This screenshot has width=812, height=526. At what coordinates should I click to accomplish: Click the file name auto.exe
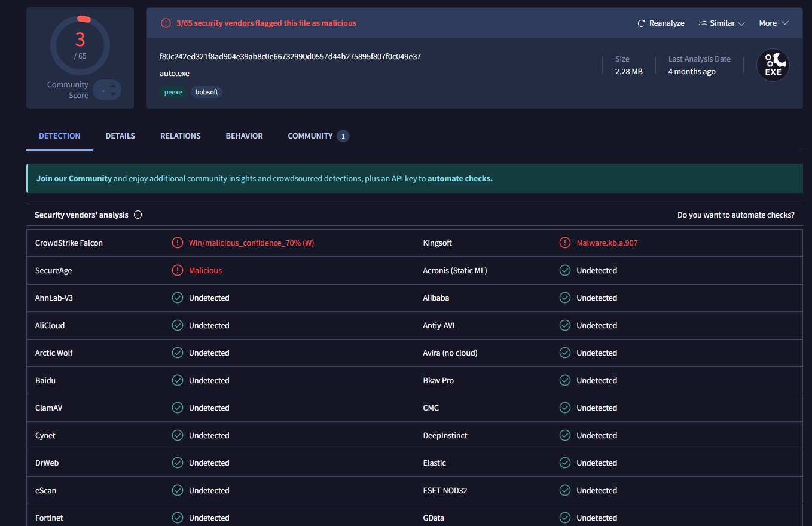[175, 73]
